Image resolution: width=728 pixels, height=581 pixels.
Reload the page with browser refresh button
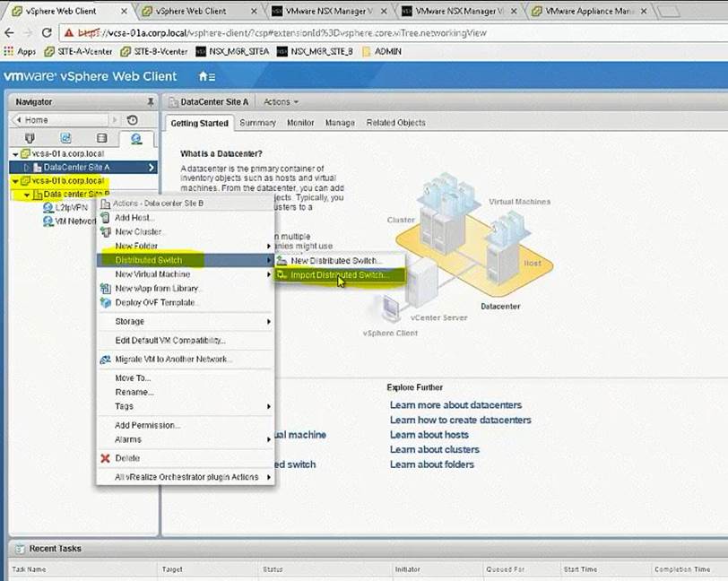click(x=47, y=31)
